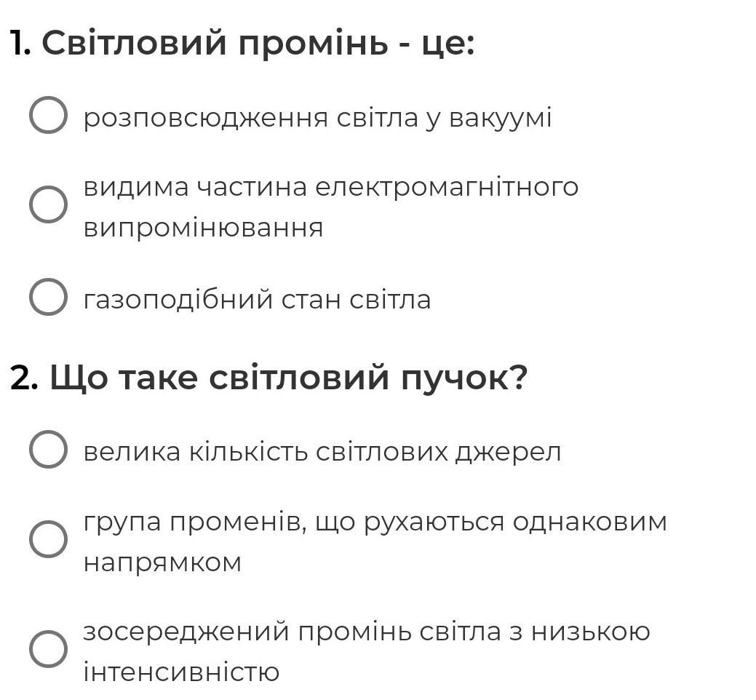Select radio button for 'зосереджений промінь світла' answer
The width and height of the screenshot is (756, 700).
pyautogui.click(x=48, y=648)
